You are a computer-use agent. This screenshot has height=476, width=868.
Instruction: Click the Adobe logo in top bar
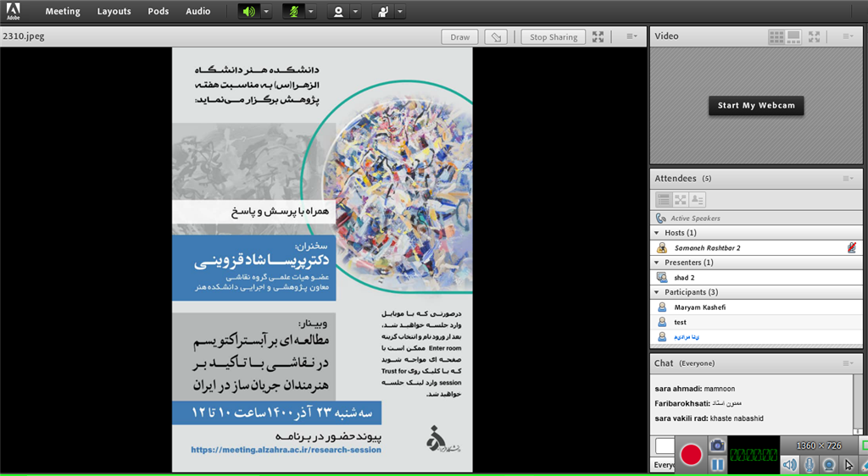click(14, 11)
